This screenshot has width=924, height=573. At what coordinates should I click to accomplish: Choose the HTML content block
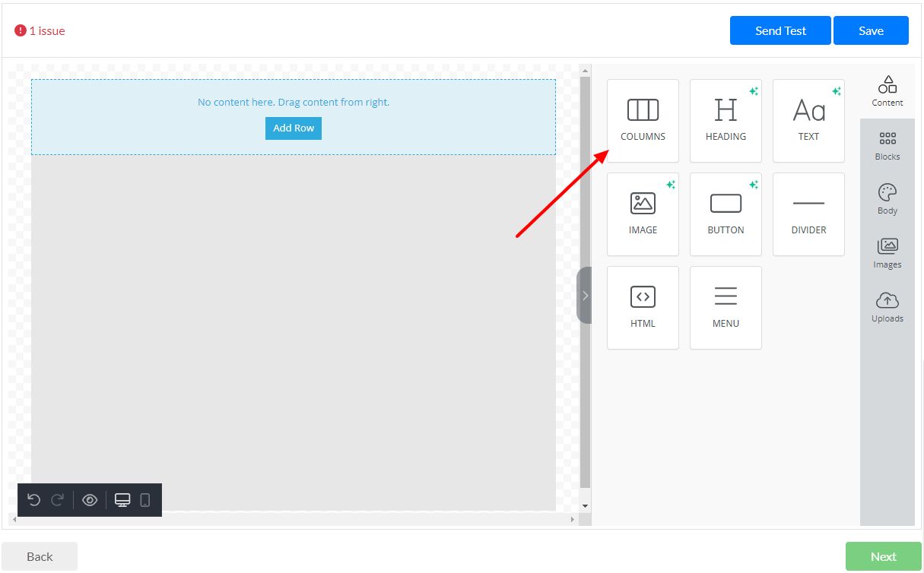tap(643, 307)
